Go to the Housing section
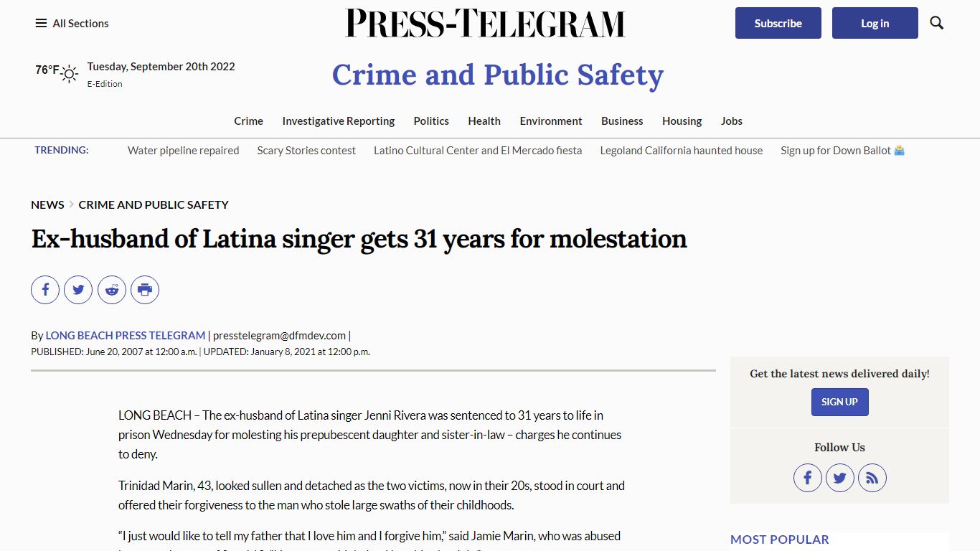Screen dimensions: 980x551 click(x=682, y=121)
